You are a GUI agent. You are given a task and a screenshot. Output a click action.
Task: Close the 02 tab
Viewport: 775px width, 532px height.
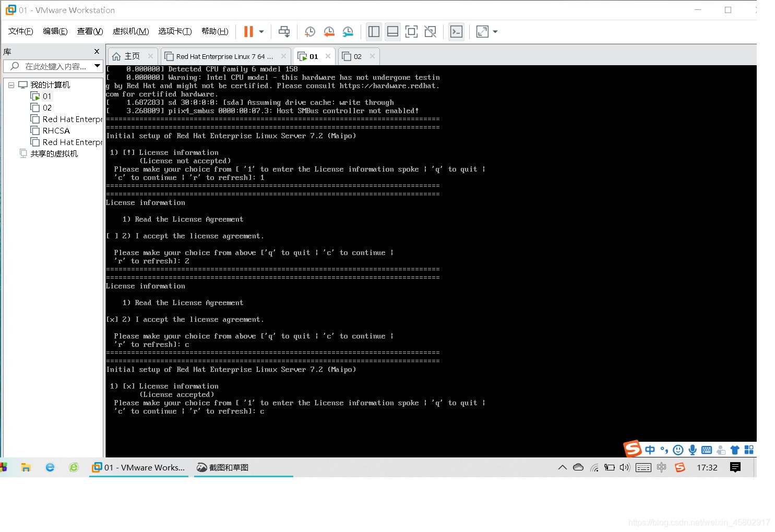pyautogui.click(x=372, y=56)
